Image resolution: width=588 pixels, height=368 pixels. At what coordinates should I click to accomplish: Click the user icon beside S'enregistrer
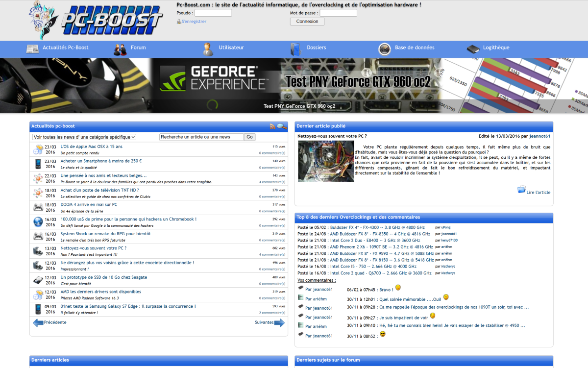pyautogui.click(x=179, y=22)
